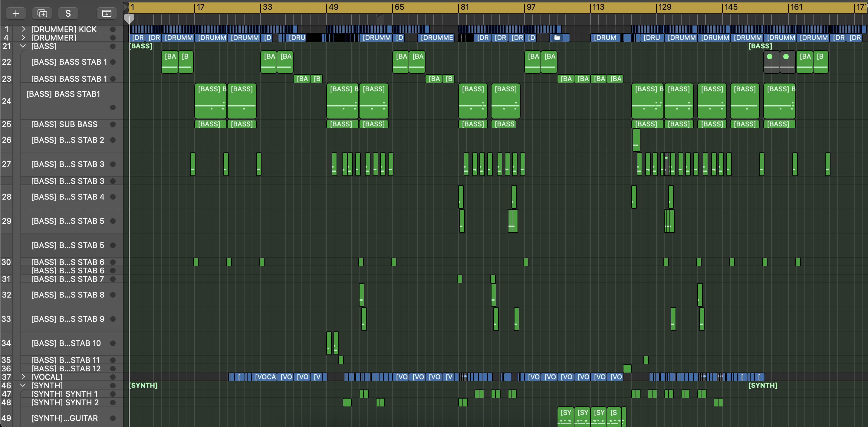Screen dimensions: 868x427
Task: Collapse the [BASS] track stack
Action: click(x=23, y=46)
